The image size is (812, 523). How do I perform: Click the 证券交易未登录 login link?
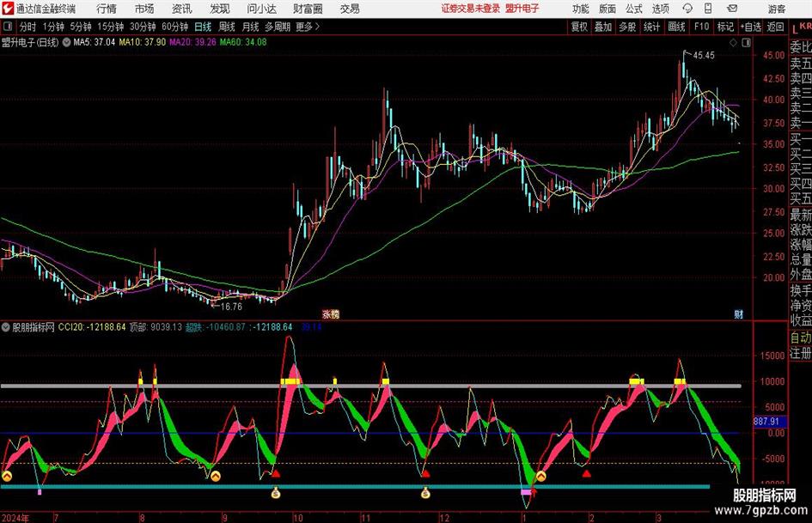pyautogui.click(x=471, y=9)
